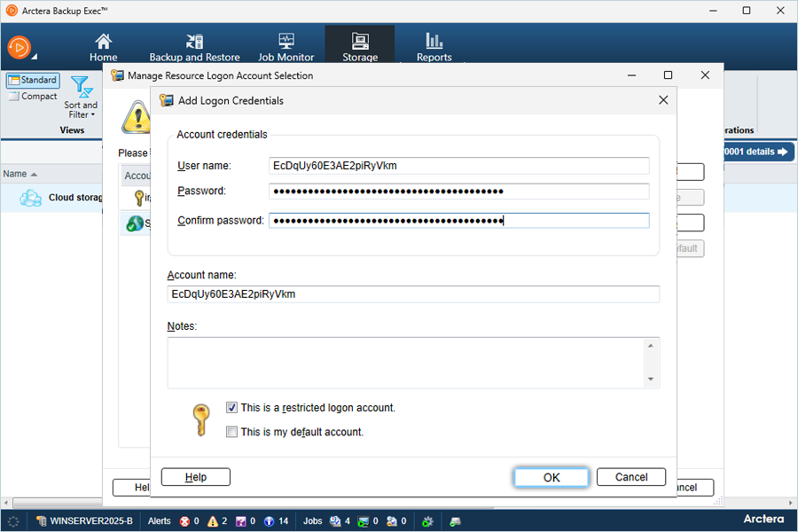Click the monitor jobs icon in status bar
Image resolution: width=798 pixels, height=532 pixels.
[x=364, y=521]
